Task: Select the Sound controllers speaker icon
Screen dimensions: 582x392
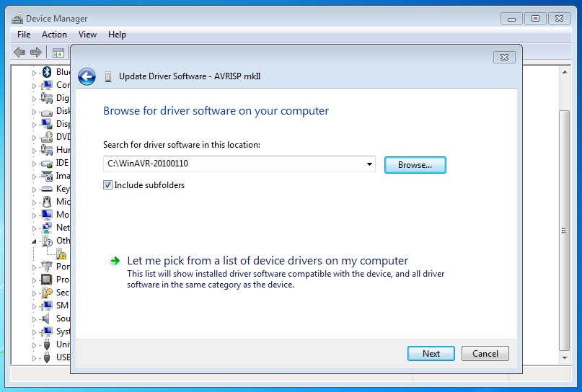Action: pos(47,318)
